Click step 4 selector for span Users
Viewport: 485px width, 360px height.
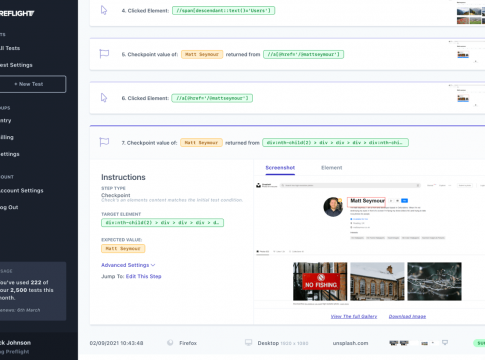click(x=223, y=11)
